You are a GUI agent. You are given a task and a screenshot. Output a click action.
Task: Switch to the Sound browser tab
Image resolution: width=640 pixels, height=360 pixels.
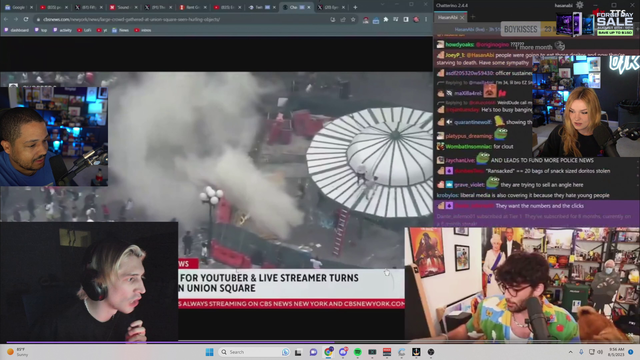click(x=122, y=7)
